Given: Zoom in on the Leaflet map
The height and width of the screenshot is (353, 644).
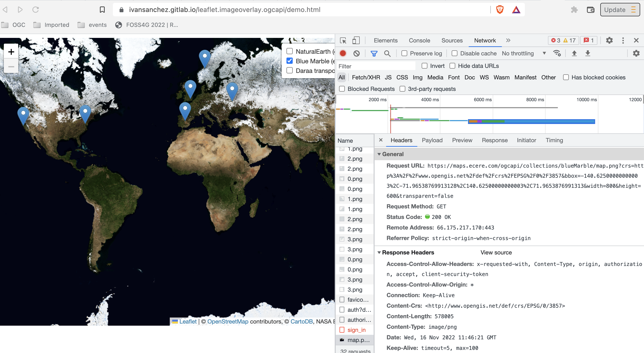Looking at the screenshot, I should 11,52.
